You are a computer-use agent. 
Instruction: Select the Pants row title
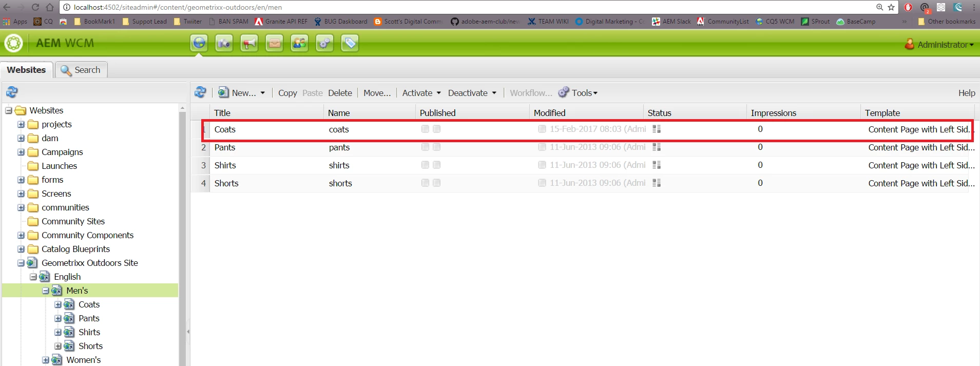[x=225, y=147]
